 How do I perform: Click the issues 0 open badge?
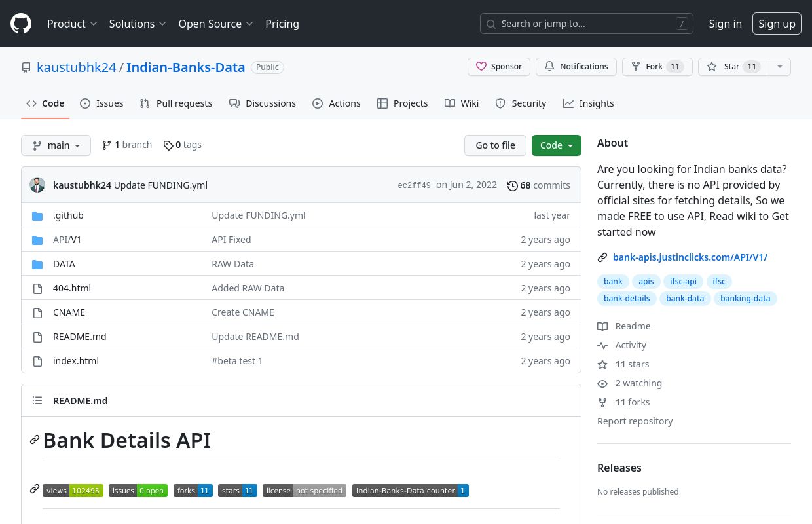click(138, 491)
